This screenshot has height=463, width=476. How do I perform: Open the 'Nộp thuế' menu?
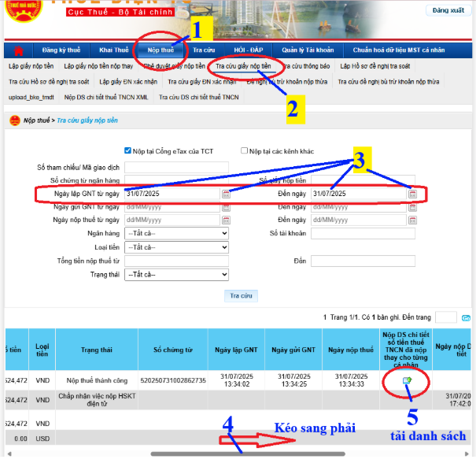161,50
